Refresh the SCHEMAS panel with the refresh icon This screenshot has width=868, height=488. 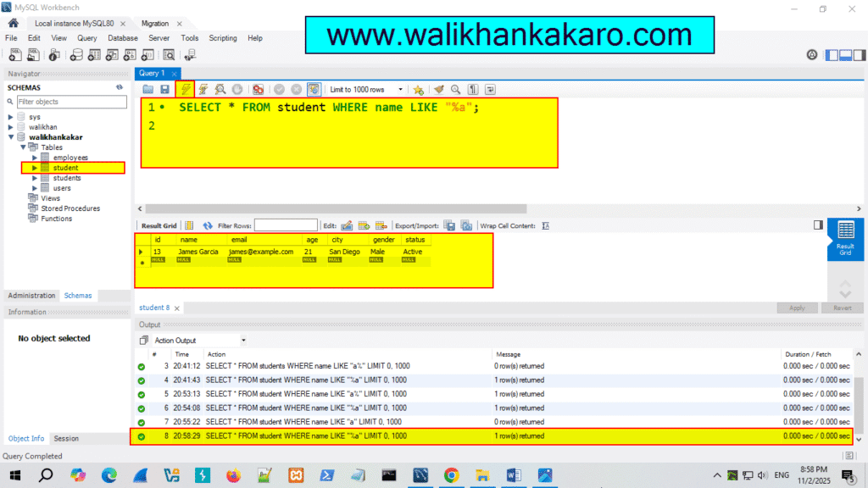[120, 87]
